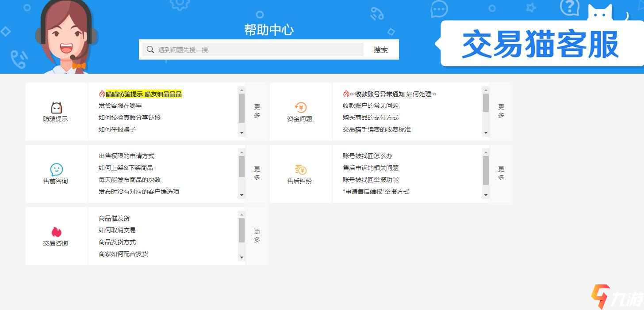This screenshot has width=644, height=310.
Task: Click scrollbar thumb in 售后纠纷 list
Action: tap(486, 170)
